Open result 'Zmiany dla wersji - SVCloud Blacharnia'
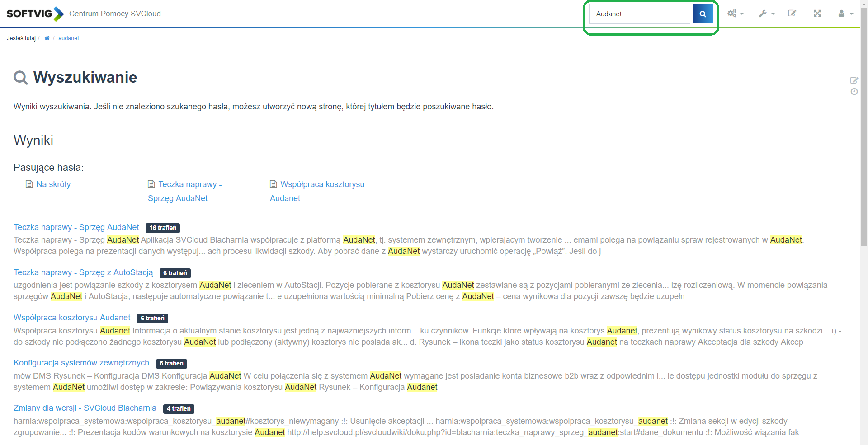Screen dimensions: 868x445 (85, 408)
